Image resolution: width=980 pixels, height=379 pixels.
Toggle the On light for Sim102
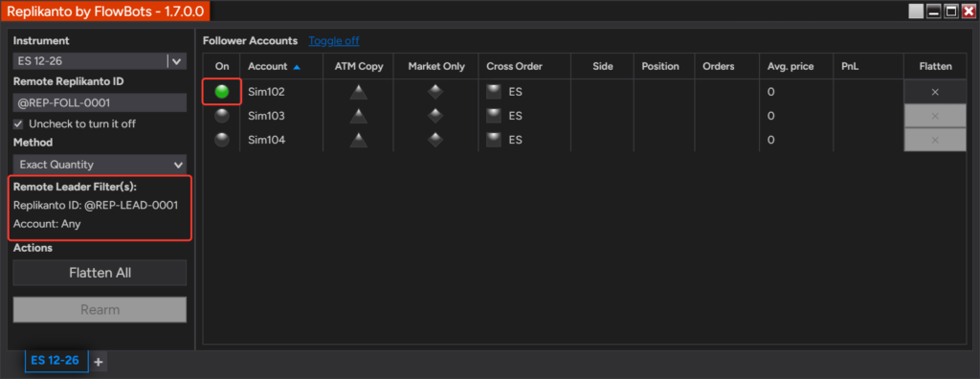222,92
